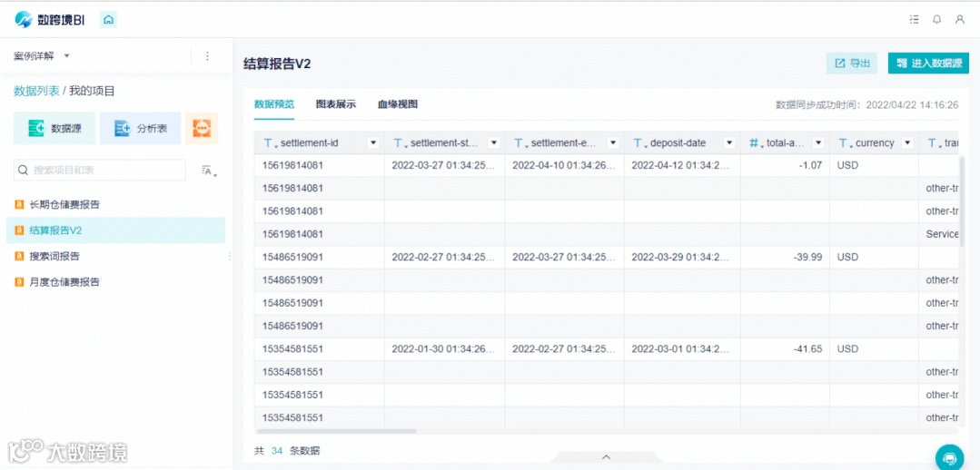This screenshot has width=980, height=470.
Task: Click the sidebar panel drag handle dots
Action: click(x=230, y=257)
